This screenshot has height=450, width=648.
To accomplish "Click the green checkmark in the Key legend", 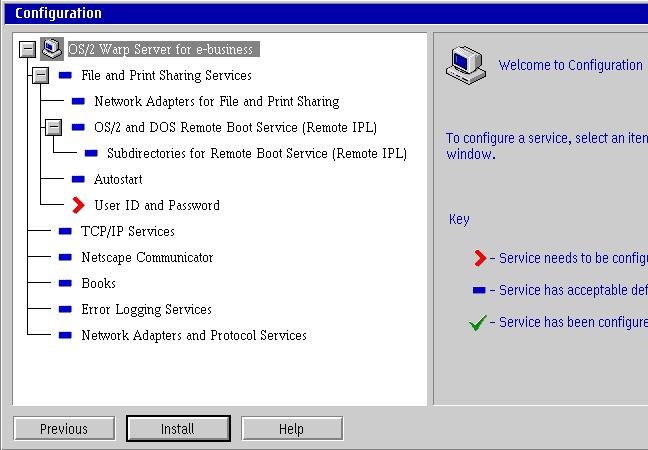I will click(478, 323).
